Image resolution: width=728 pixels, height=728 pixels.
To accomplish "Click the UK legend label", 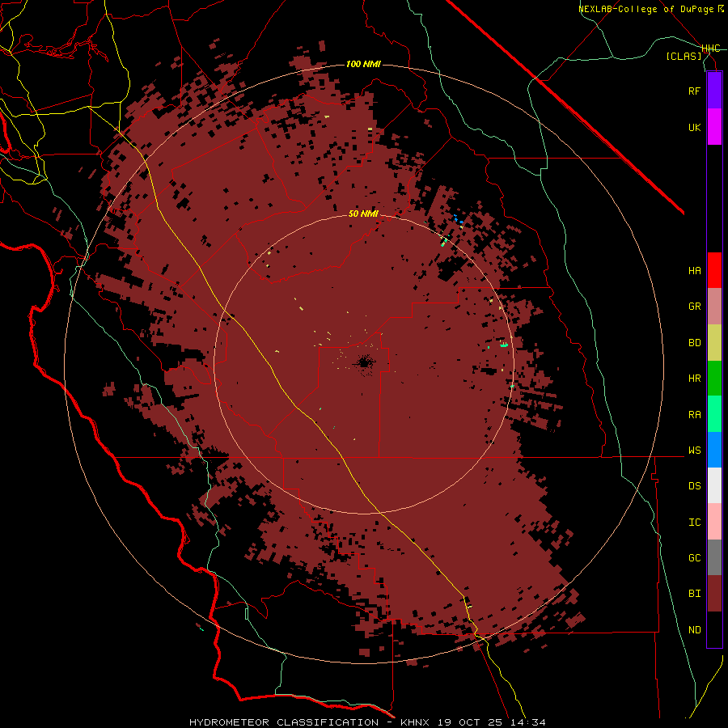I will (694, 128).
